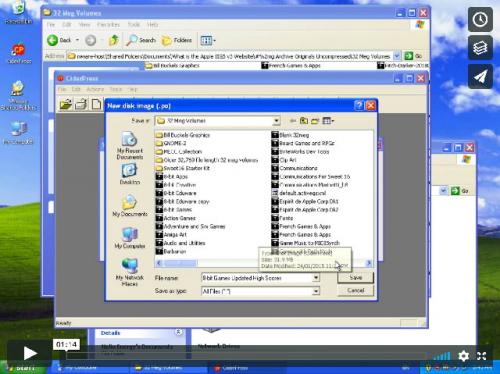This screenshot has height=374, width=500.
Task: Expand the File name dropdown arrow
Action: click(316, 278)
